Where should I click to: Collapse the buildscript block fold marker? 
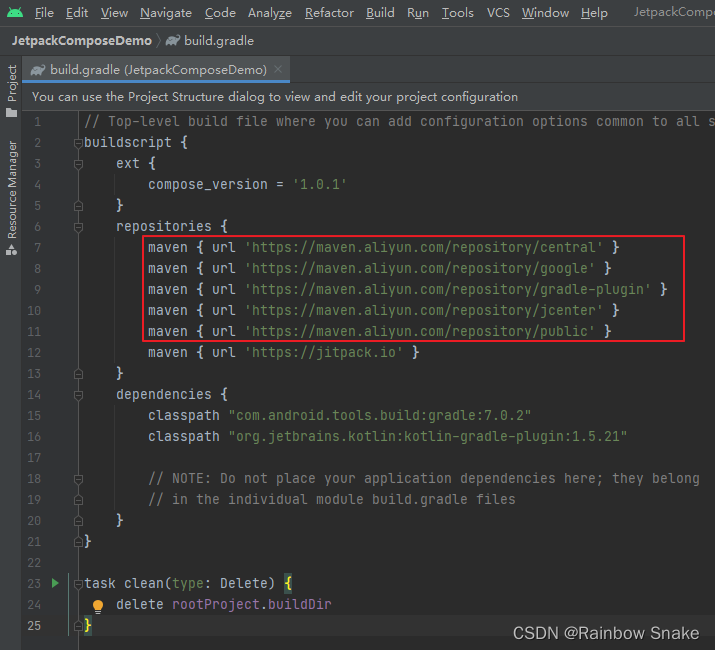[x=78, y=143]
